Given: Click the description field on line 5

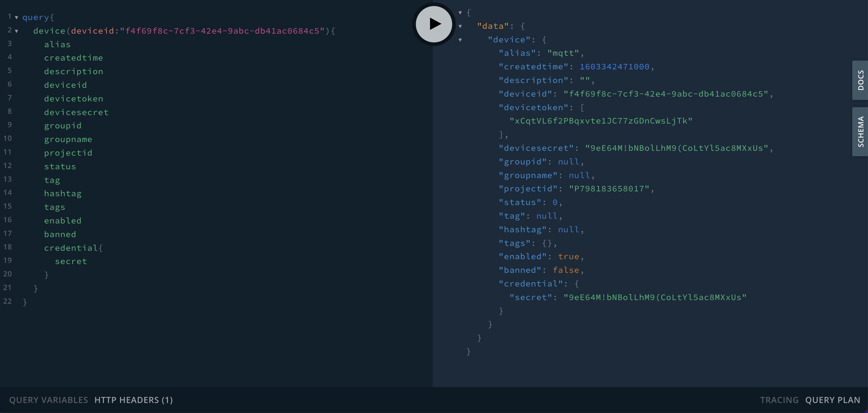Looking at the screenshot, I should [x=74, y=71].
